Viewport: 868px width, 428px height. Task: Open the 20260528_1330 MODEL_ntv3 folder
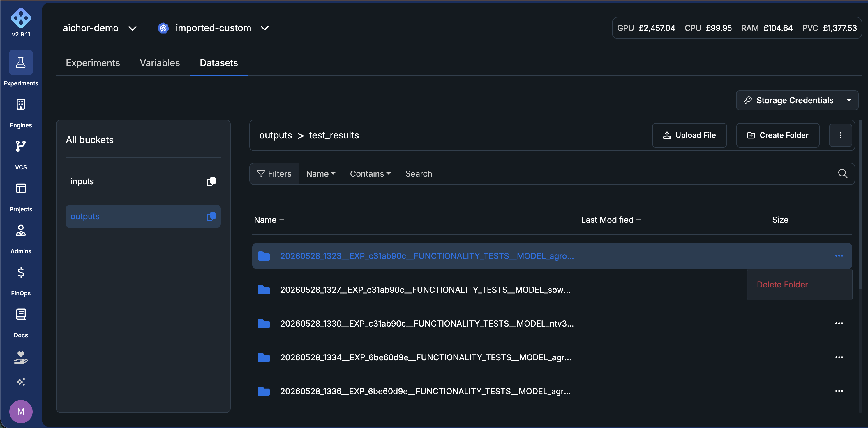pos(427,323)
